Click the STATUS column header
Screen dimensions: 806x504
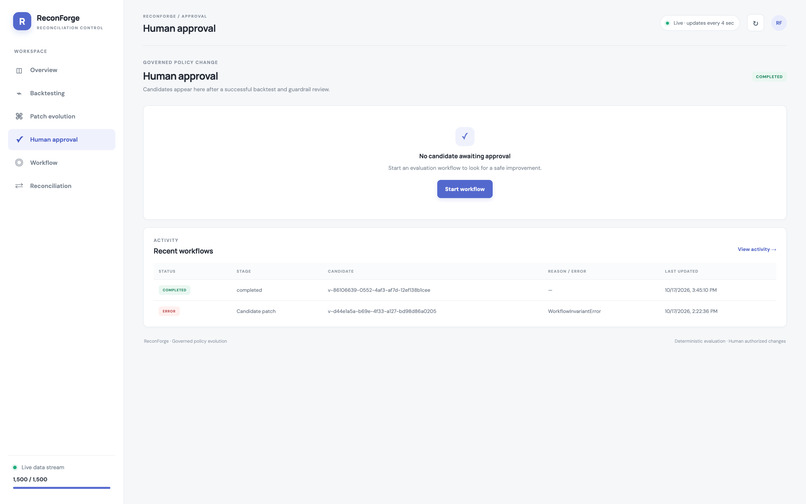pos(167,271)
